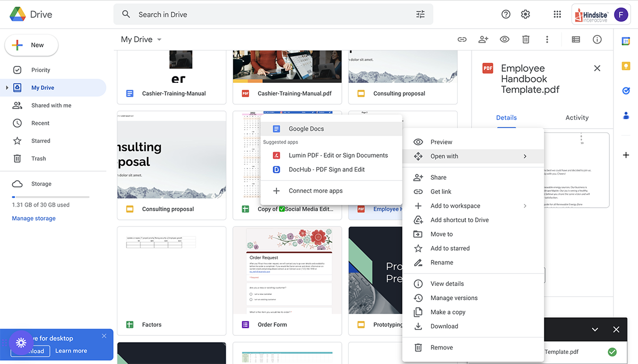Open the Manage storage link
Viewport: 638px width, 364px height.
(33, 218)
